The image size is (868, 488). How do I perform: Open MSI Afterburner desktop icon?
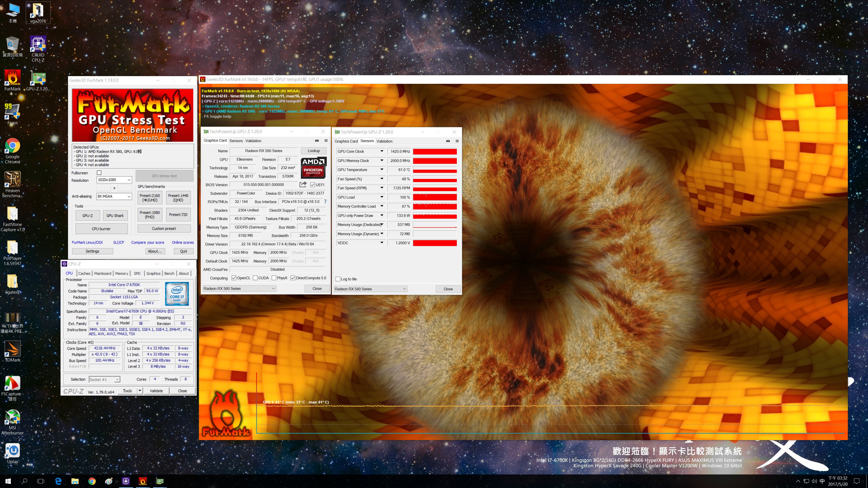(12, 422)
